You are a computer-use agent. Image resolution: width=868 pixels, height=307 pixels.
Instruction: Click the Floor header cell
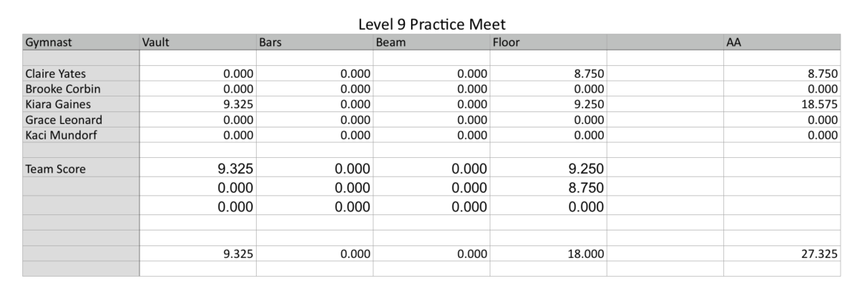[x=548, y=42]
